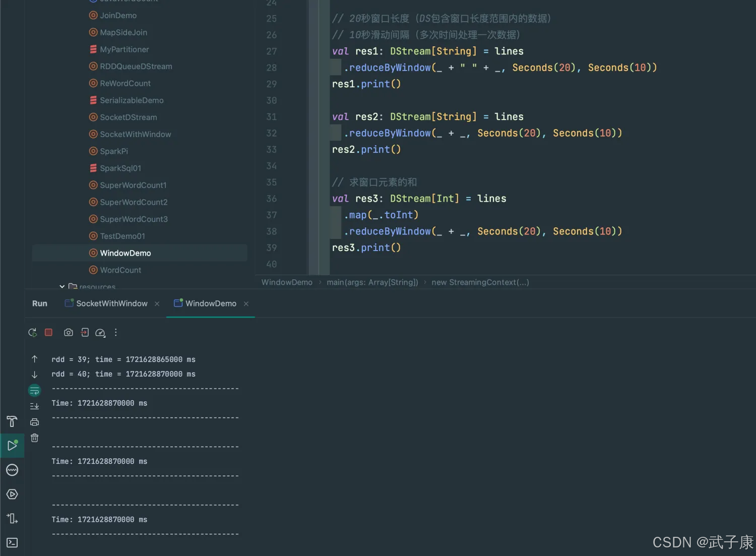Toggle soft-wrap in console output
756x556 pixels.
tap(34, 391)
